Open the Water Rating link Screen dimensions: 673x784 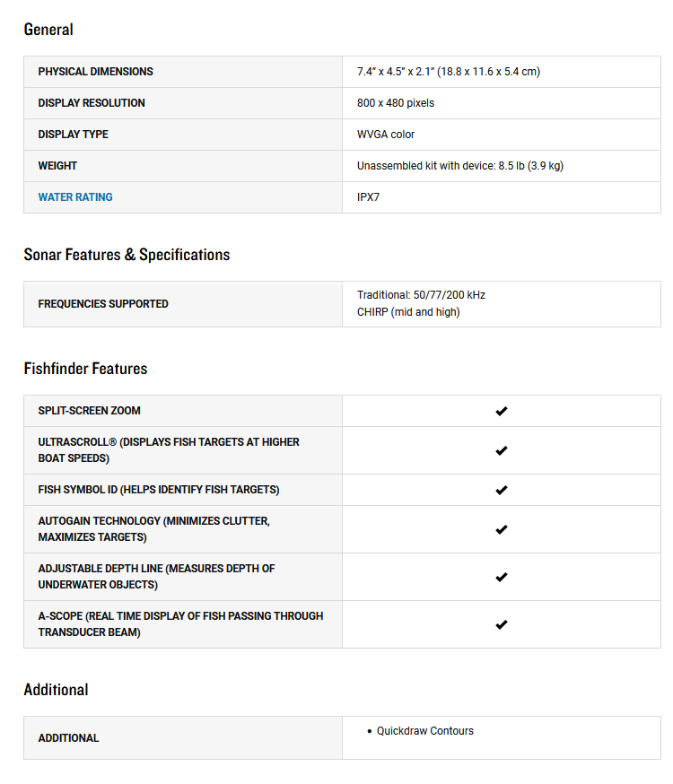click(75, 197)
